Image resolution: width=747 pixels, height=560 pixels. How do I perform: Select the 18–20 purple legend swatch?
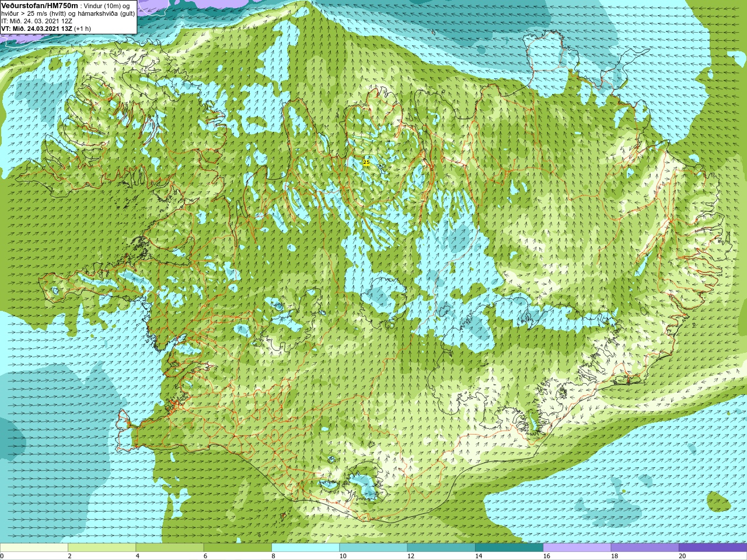(x=645, y=548)
